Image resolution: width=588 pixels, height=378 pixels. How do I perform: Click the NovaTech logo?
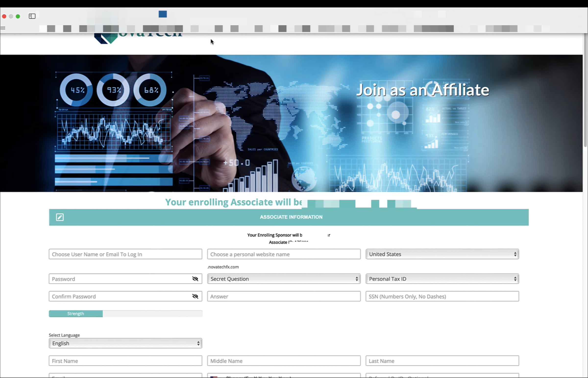click(x=138, y=38)
